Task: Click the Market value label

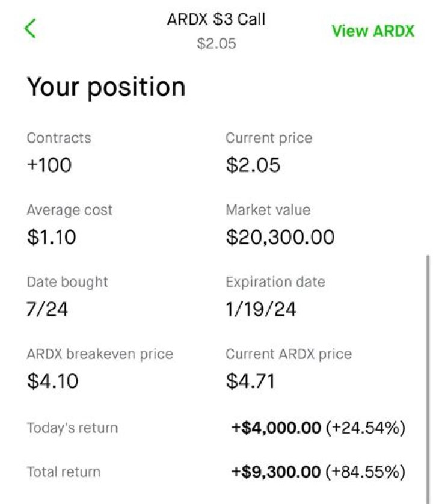Action: click(268, 210)
